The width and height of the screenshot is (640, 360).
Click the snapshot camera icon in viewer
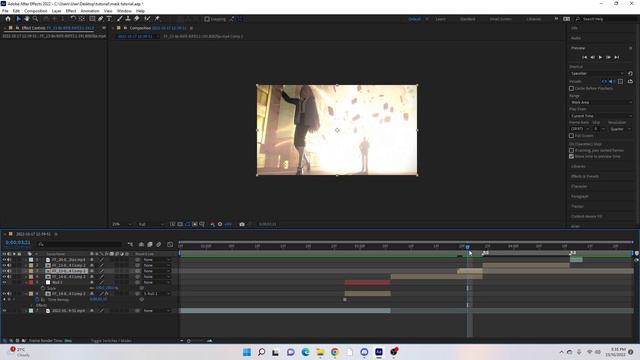click(x=242, y=224)
